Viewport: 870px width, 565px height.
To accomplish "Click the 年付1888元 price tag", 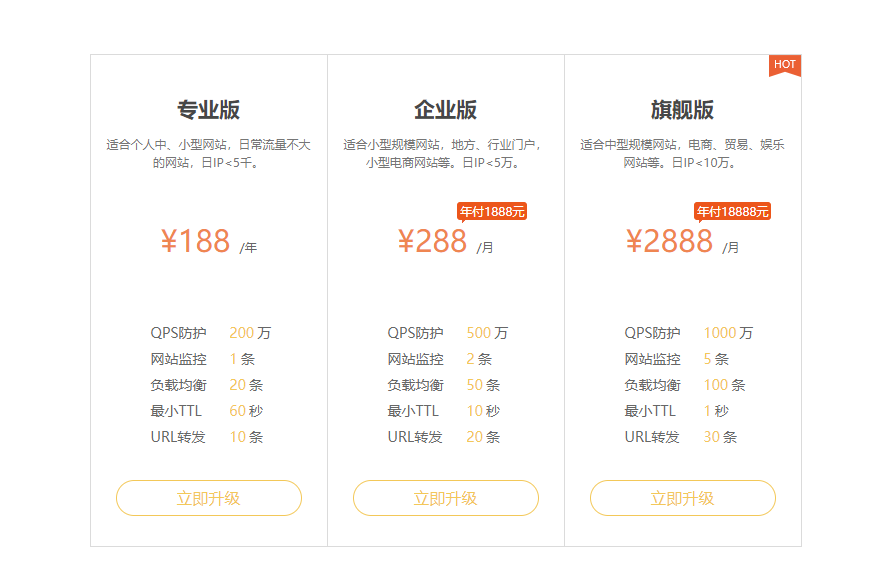I will coord(492,211).
